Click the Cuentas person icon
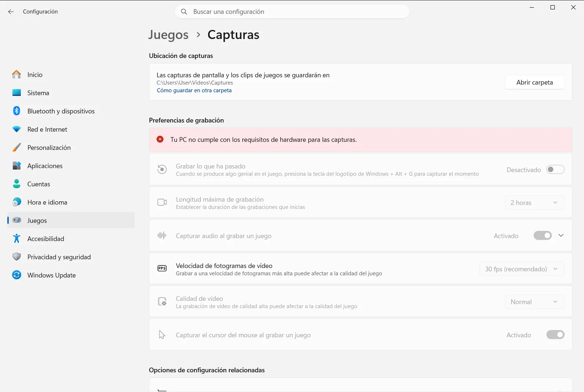 coord(16,184)
